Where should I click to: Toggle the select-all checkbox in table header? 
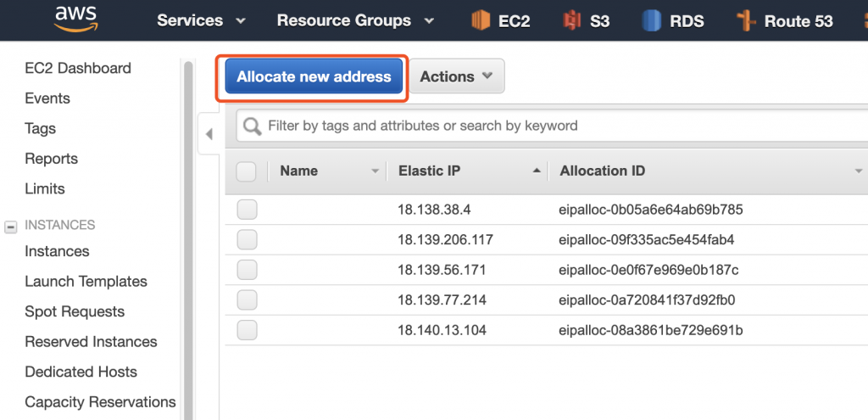click(x=247, y=171)
